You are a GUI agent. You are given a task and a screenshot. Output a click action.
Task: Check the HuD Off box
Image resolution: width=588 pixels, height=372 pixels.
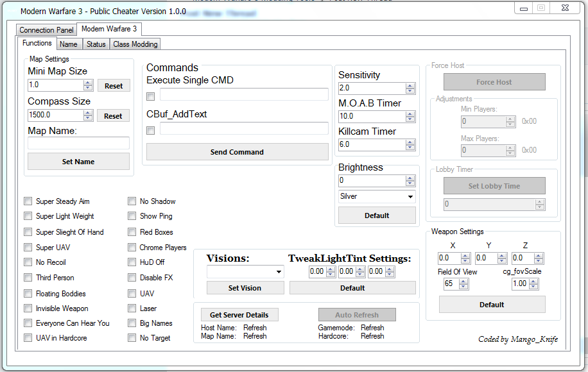[x=132, y=262]
